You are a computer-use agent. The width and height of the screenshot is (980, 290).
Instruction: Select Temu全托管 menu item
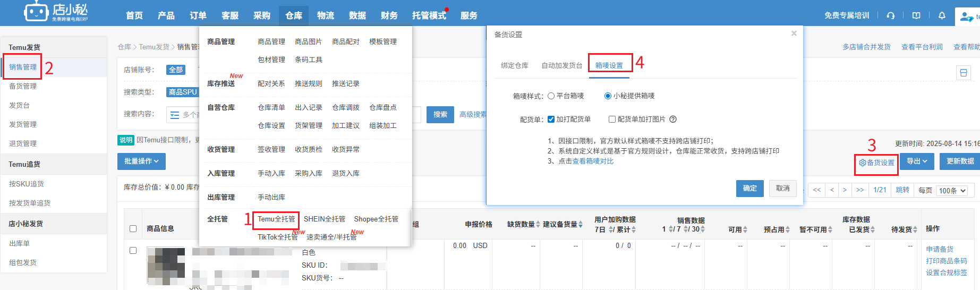(x=276, y=219)
